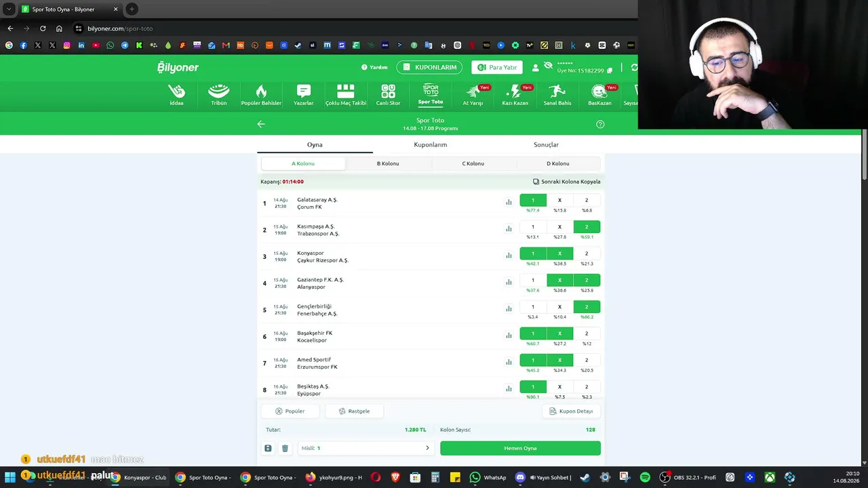Delete the coupon with the trash icon
868x488 pixels.
[285, 448]
